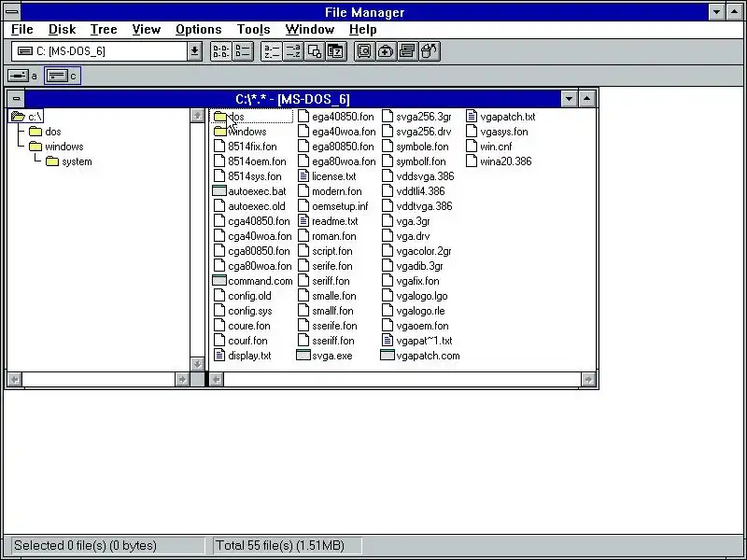Select the svga.exe program icon
The image size is (747, 560).
[x=303, y=356]
